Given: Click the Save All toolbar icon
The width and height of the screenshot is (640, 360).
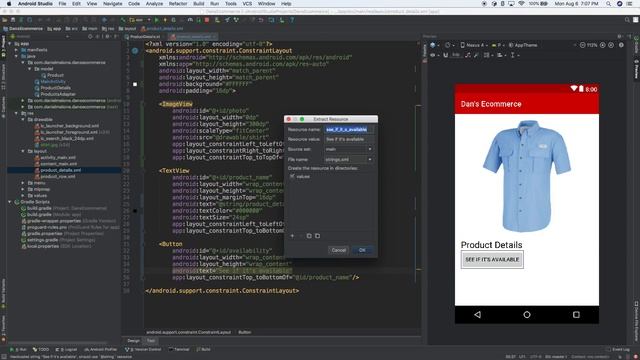Looking at the screenshot, I should point(13,20).
